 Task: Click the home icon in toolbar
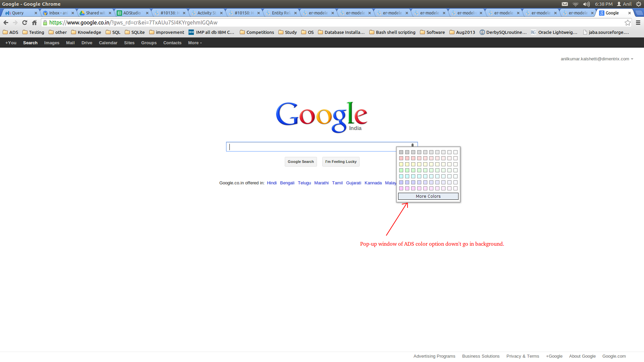[34, 22]
